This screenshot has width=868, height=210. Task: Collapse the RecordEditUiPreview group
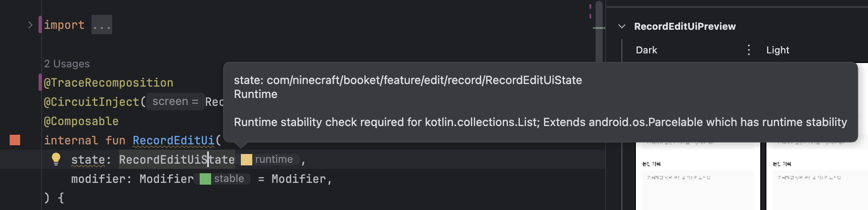[621, 26]
